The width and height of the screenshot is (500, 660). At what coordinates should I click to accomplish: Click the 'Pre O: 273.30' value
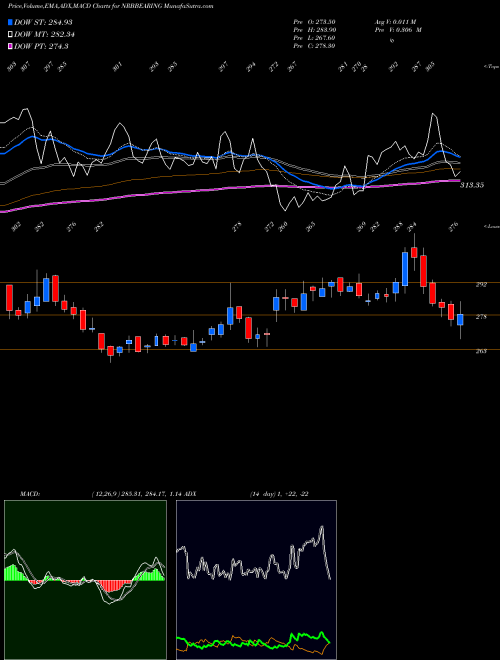314,22
